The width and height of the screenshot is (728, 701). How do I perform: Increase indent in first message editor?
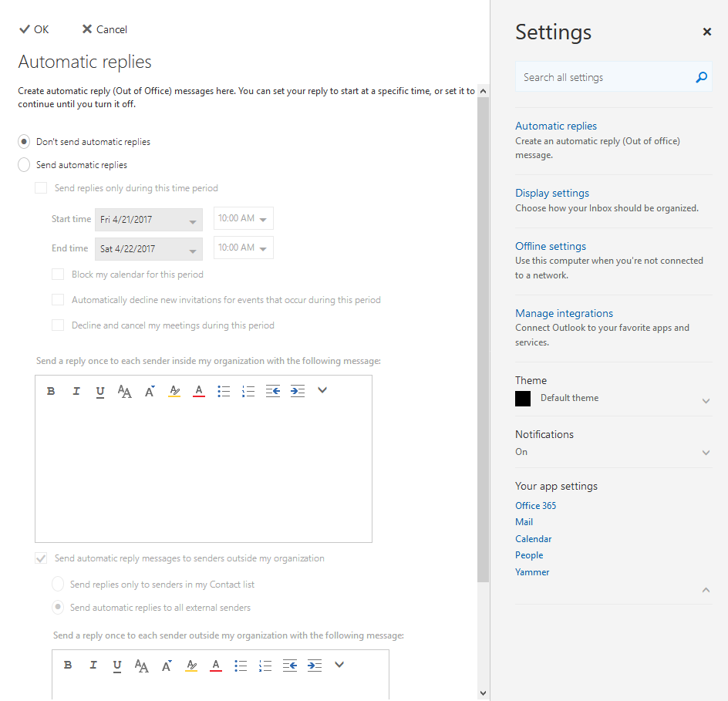(x=298, y=391)
